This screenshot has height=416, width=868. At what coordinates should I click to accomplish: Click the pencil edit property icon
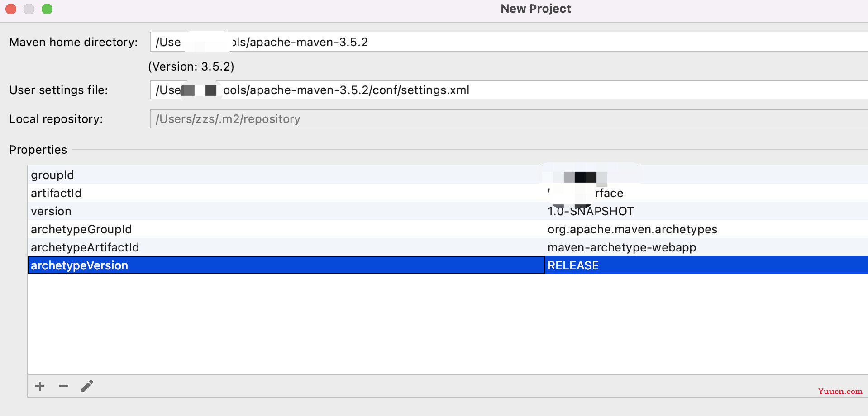pos(87,386)
